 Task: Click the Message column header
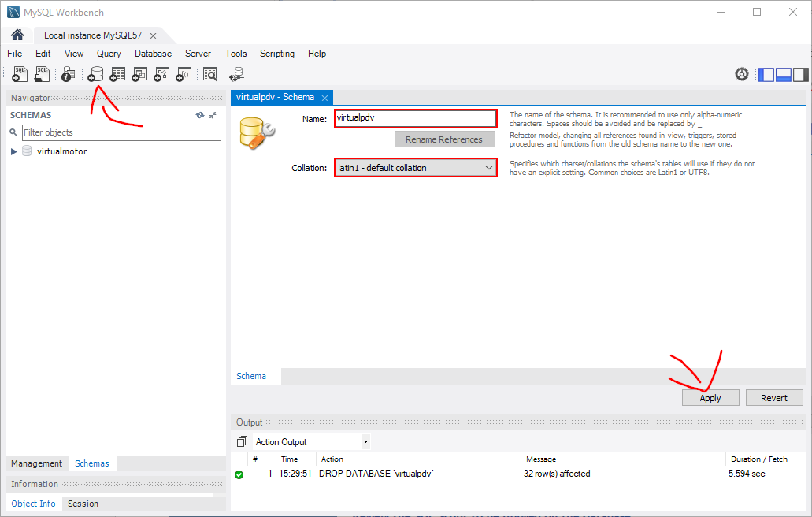(x=540, y=459)
